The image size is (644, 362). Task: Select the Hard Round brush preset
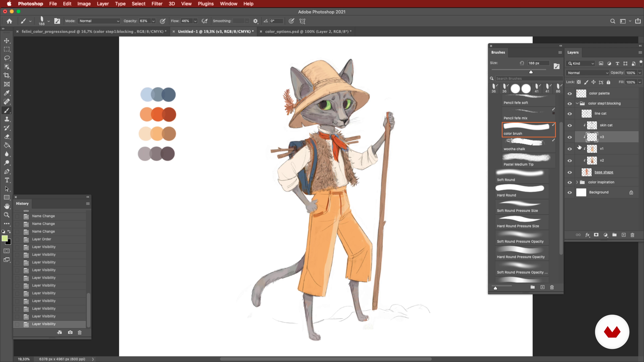pos(520,191)
